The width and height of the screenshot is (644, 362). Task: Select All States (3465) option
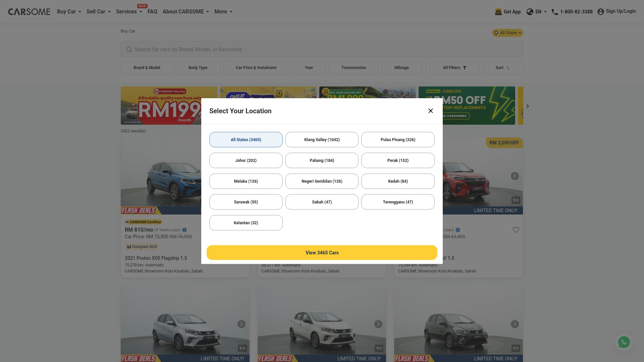coord(246,139)
